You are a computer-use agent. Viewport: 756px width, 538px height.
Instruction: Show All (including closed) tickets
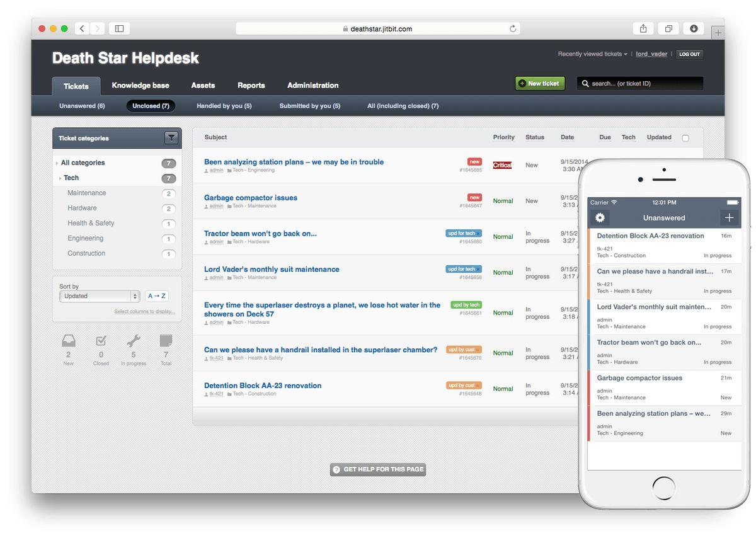tap(403, 106)
